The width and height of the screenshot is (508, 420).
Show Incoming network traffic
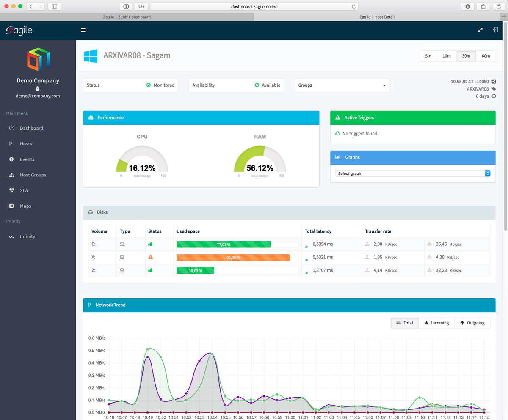(x=436, y=323)
